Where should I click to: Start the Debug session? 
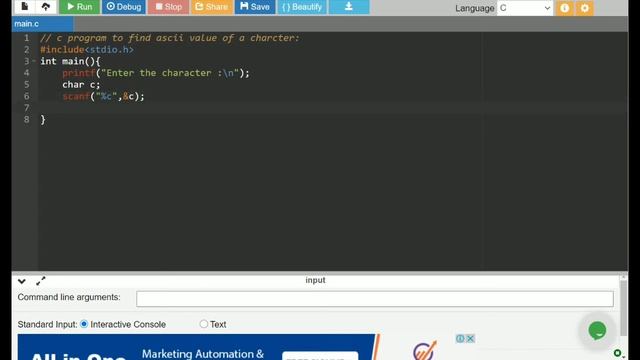pyautogui.click(x=124, y=7)
